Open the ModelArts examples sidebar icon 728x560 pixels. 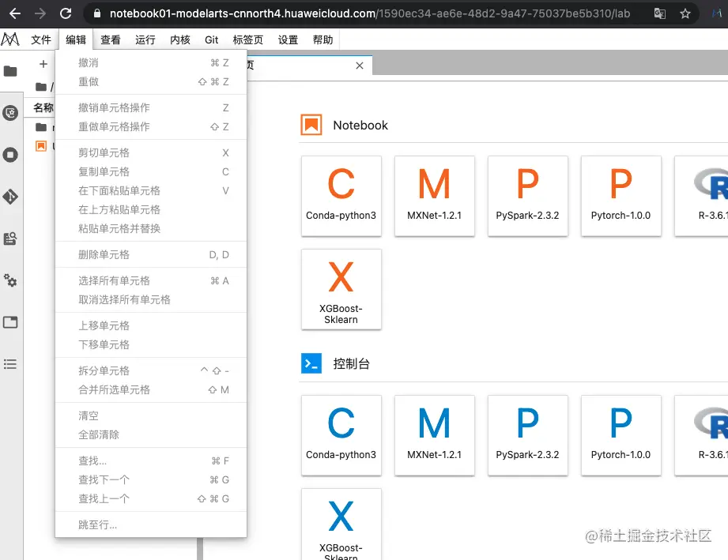10,113
